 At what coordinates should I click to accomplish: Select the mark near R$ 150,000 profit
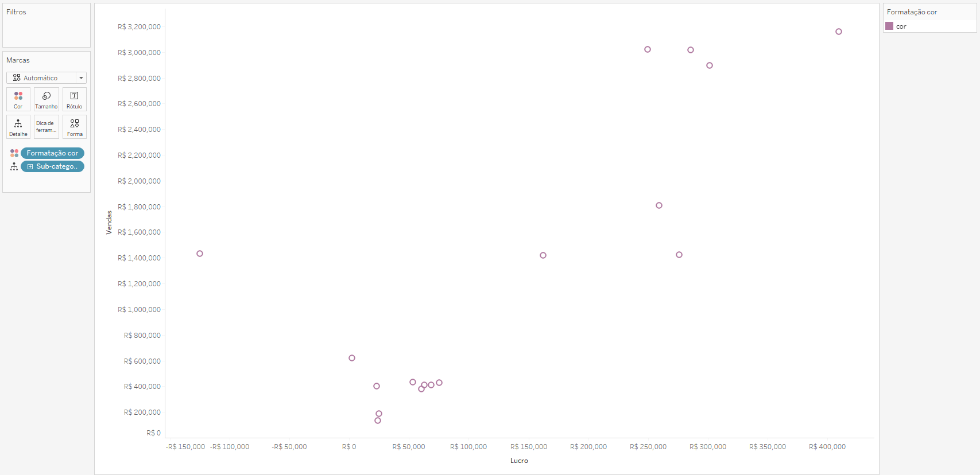pyautogui.click(x=543, y=255)
